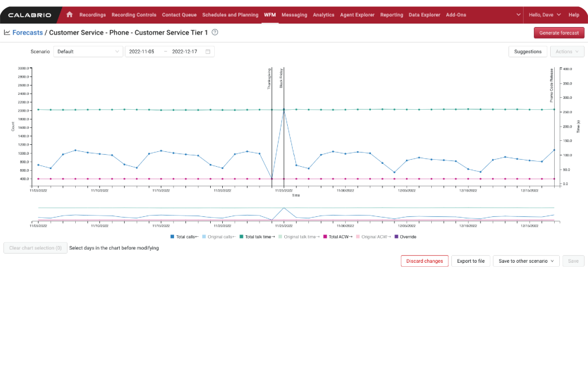Follow the Forecasts breadcrumb link
The width and height of the screenshot is (588, 368).
(28, 33)
